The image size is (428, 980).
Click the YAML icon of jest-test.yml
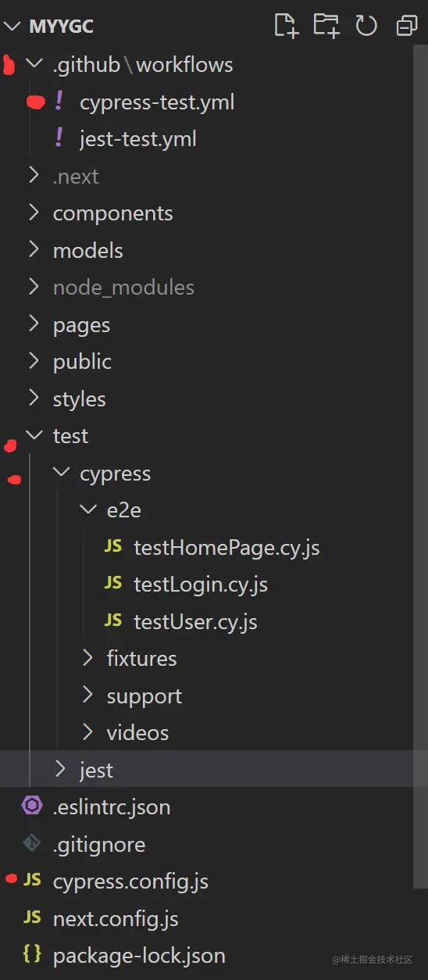pyautogui.click(x=59, y=138)
